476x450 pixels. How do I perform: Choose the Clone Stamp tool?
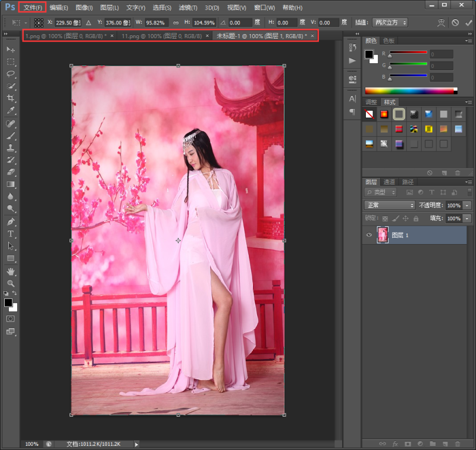[10, 148]
